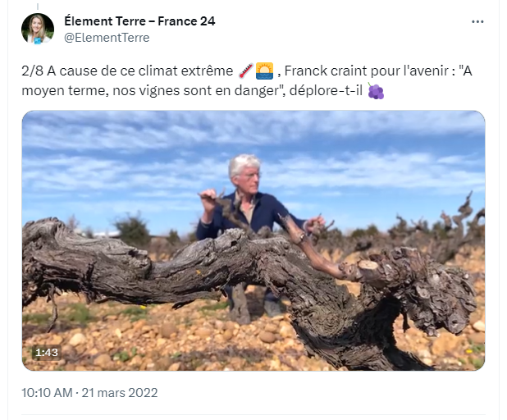Play the vineyard video
Viewport: 507px width, 420px height.
pos(253,240)
